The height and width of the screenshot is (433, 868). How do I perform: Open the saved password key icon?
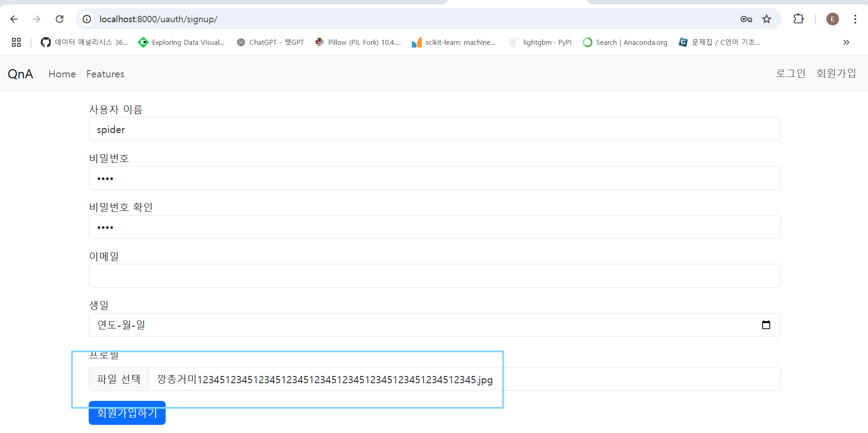(x=746, y=19)
